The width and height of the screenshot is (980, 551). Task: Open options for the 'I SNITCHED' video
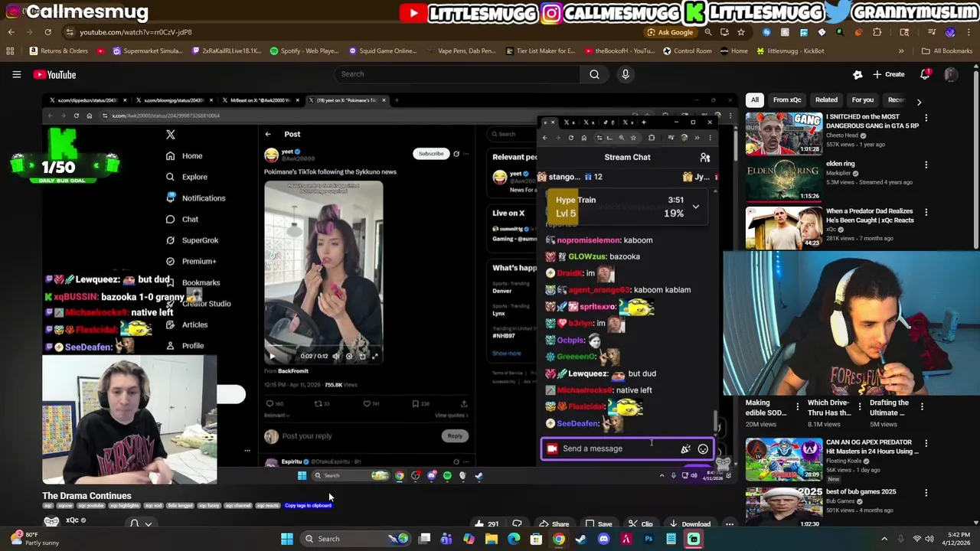(926, 118)
